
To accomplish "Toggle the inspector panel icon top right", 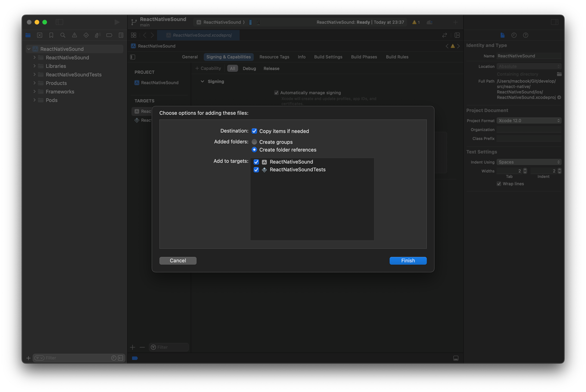I will point(555,22).
